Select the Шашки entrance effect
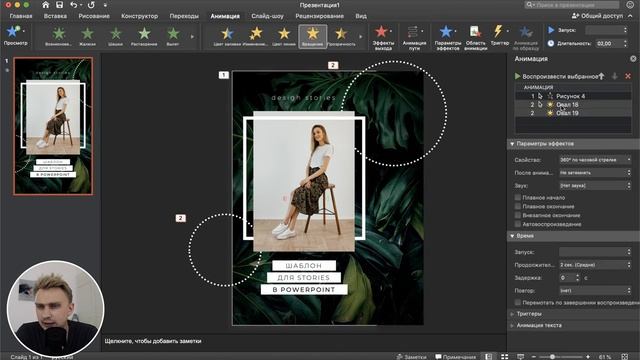This screenshot has width=640, height=360. click(x=116, y=33)
